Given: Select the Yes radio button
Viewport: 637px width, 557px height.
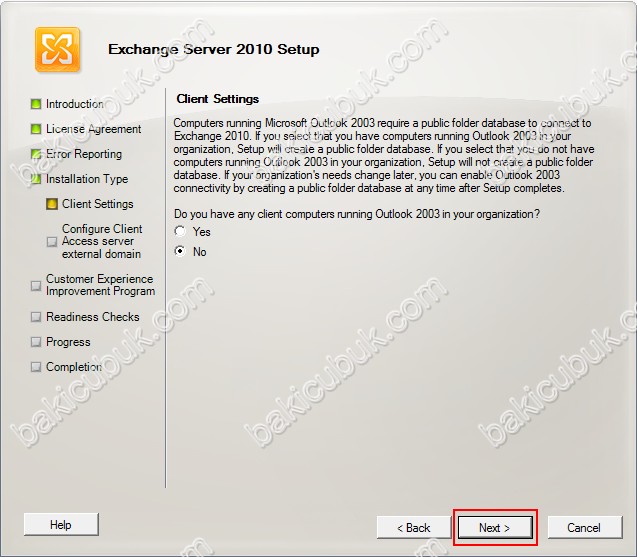Looking at the screenshot, I should click(x=180, y=231).
